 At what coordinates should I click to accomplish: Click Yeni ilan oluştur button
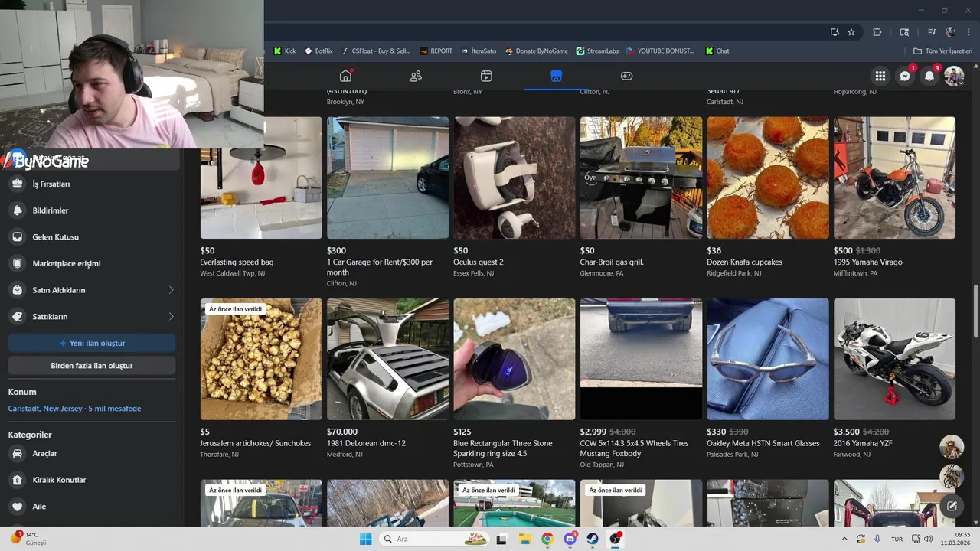[92, 343]
